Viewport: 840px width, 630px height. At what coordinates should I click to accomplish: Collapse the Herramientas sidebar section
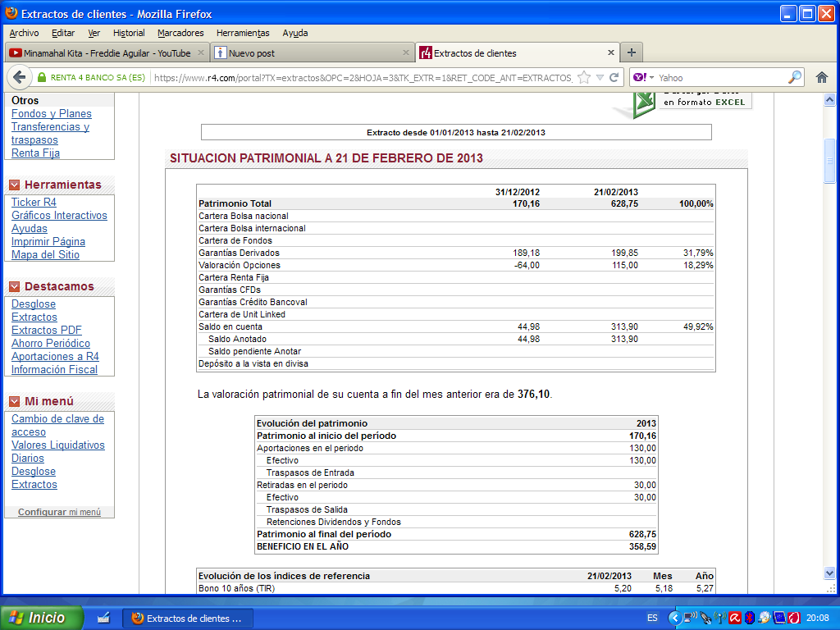pyautogui.click(x=14, y=185)
